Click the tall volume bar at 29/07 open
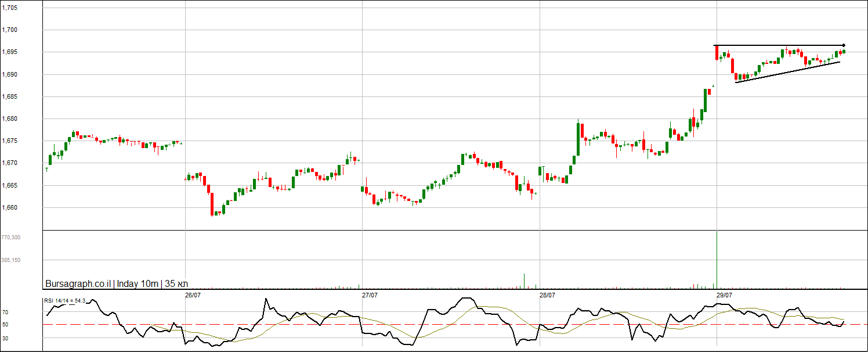The height and width of the screenshot is (352, 868). [x=717, y=260]
